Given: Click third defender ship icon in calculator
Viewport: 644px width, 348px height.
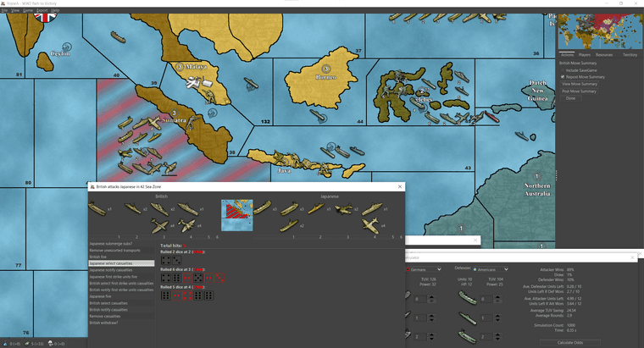Looking at the screenshot, I should 467,335.
